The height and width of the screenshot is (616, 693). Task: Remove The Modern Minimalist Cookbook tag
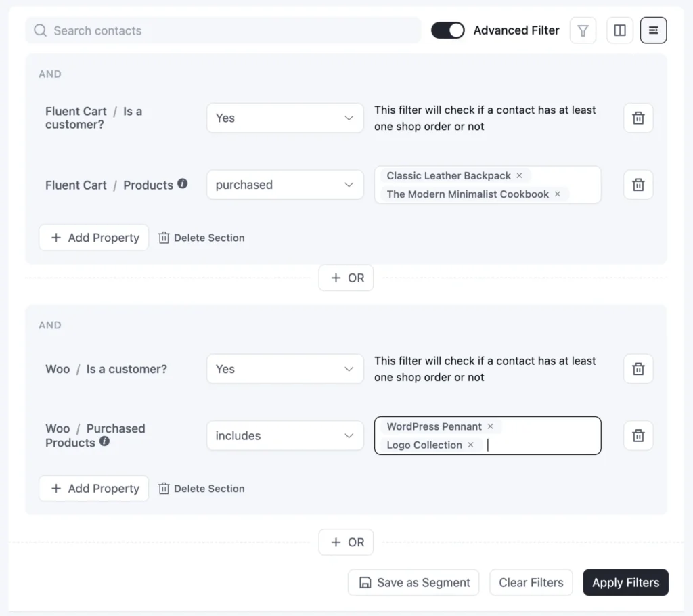coord(558,194)
